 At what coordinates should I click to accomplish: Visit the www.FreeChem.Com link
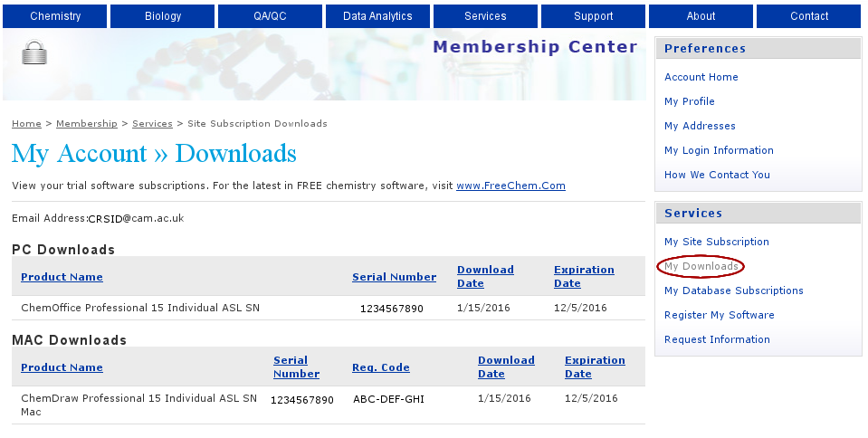click(x=510, y=186)
